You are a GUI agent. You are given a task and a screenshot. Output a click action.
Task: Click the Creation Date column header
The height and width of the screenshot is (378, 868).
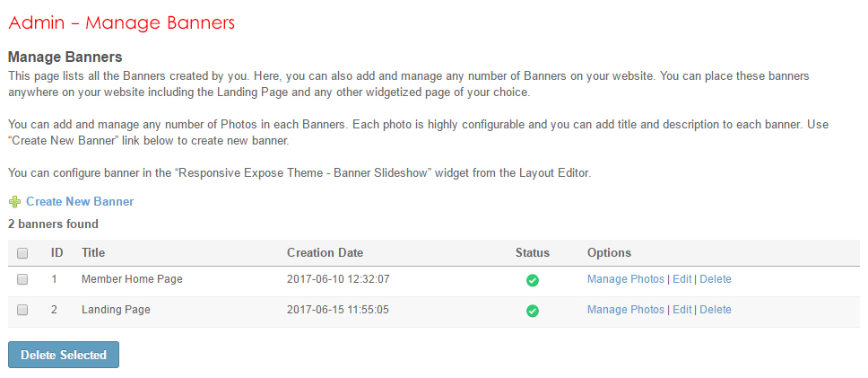(x=325, y=253)
